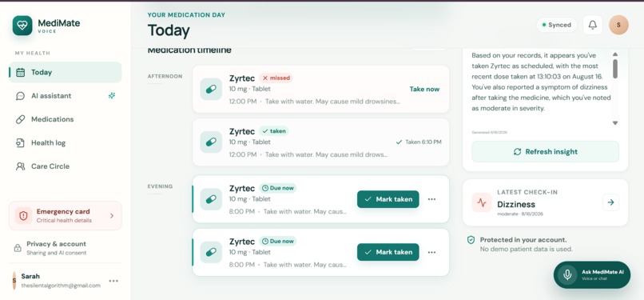644x300 pixels.
Task: Click the Emergency card chevron arrow
Action: tap(112, 216)
